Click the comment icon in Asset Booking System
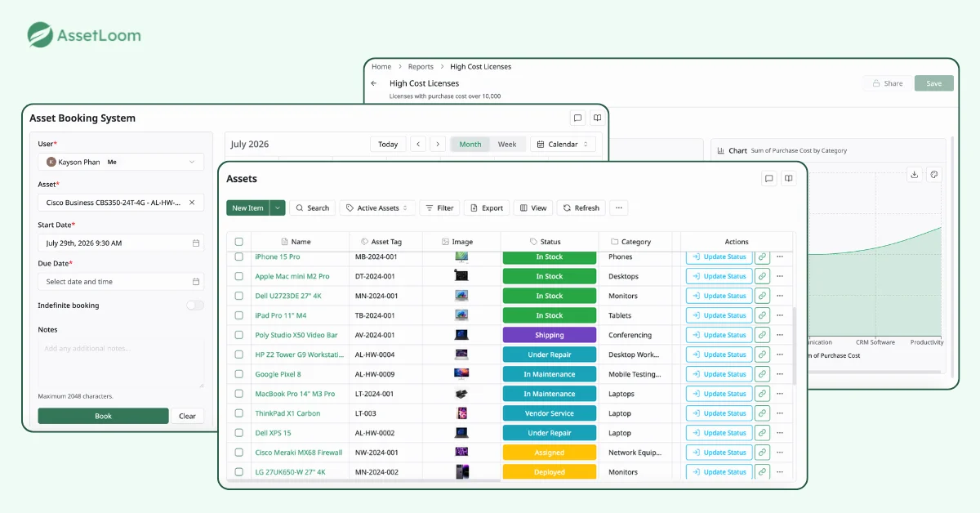Screen dimensions: 980x513 (x=577, y=118)
